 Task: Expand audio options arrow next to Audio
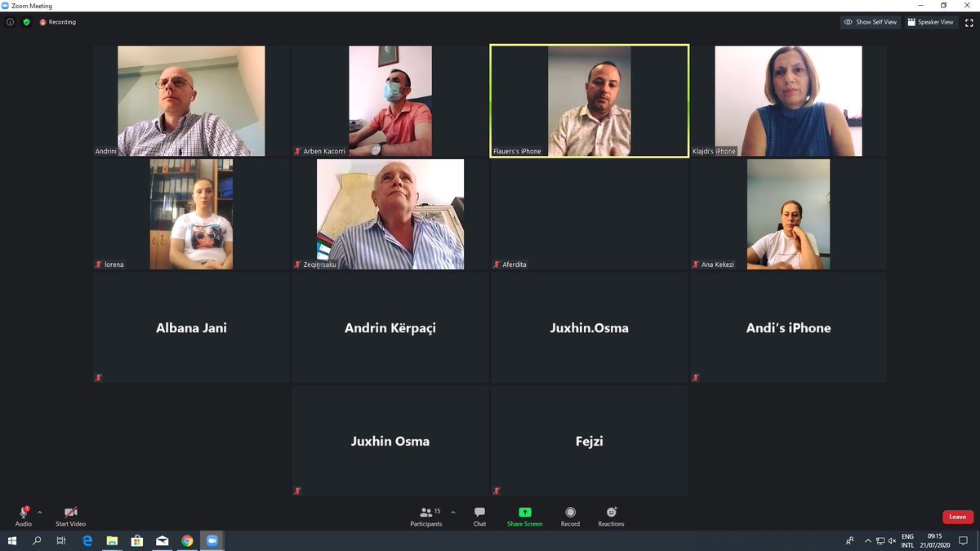[39, 513]
